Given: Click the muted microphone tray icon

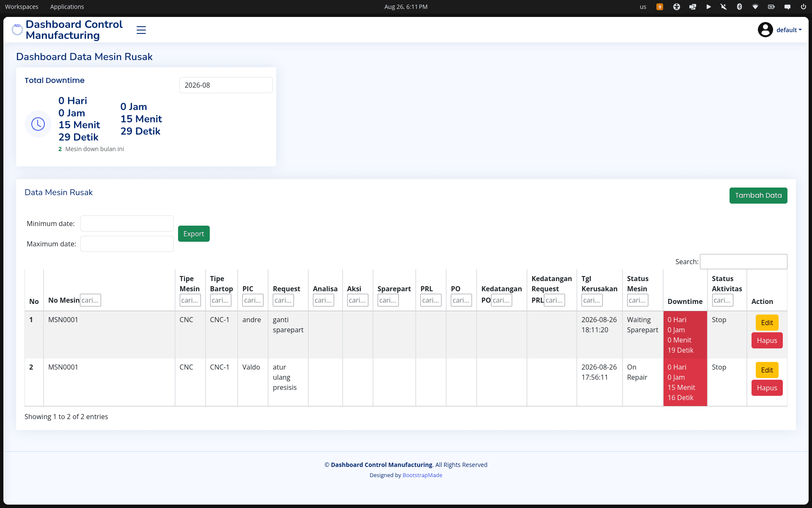Looking at the screenshot, I should [724, 7].
